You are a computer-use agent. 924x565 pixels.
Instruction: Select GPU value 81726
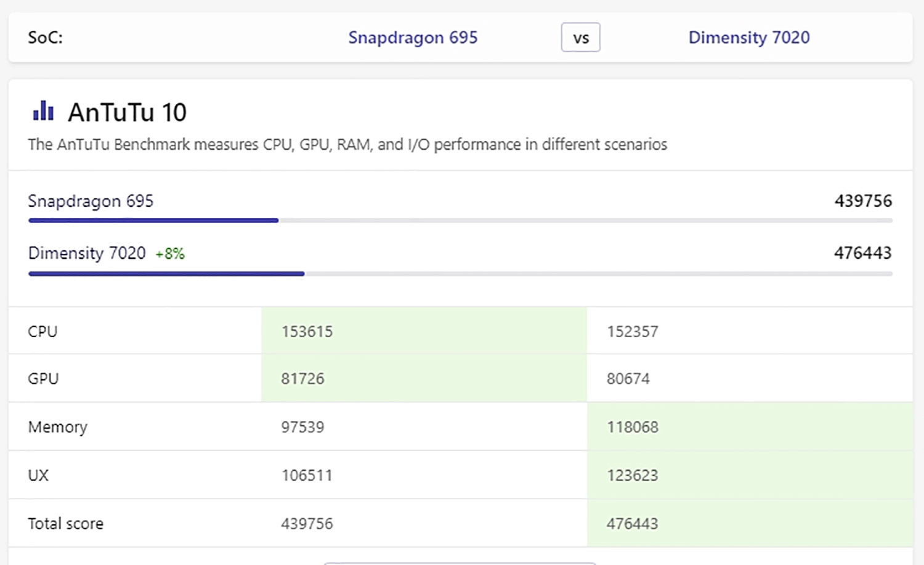point(302,378)
